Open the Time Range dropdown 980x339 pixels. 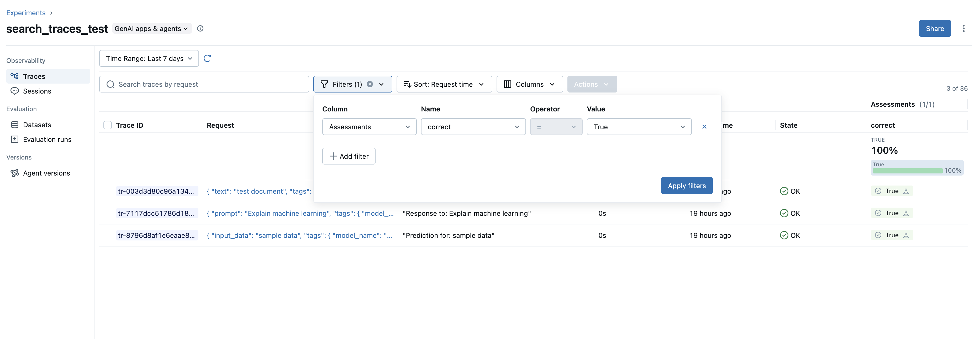[x=149, y=58]
